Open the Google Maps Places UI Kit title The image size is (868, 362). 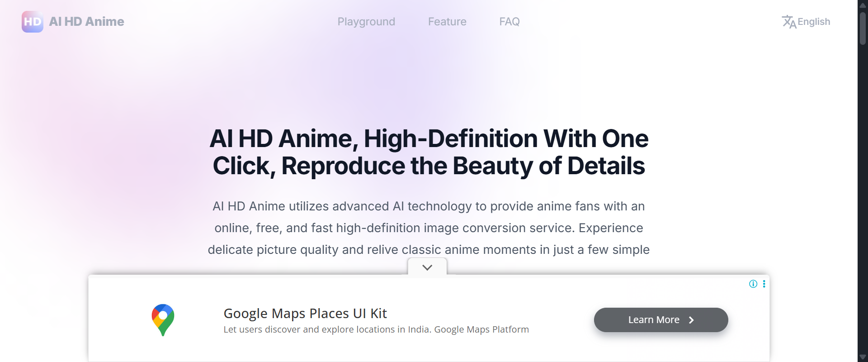click(x=305, y=313)
